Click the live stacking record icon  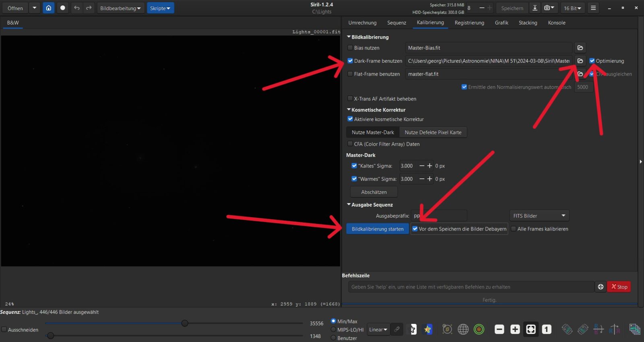click(63, 8)
